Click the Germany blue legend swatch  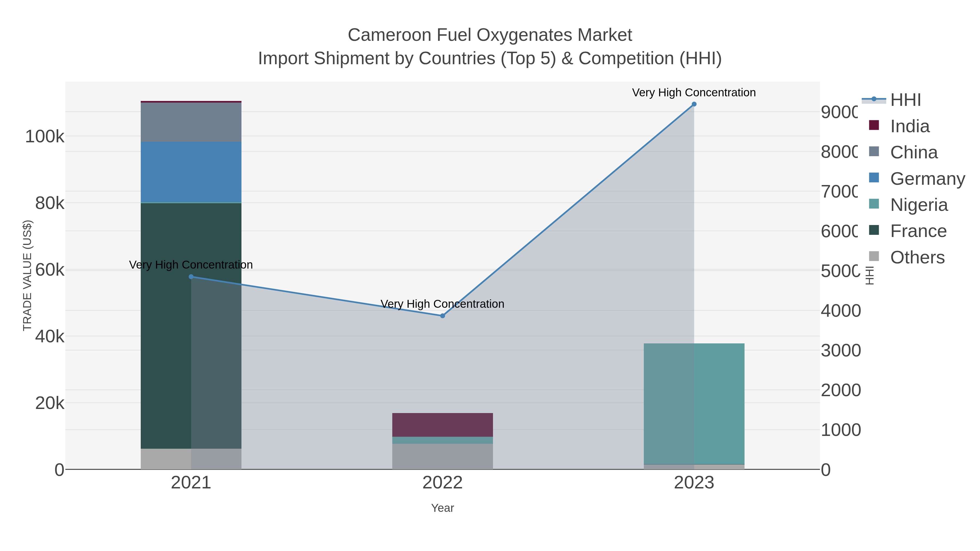tap(874, 178)
